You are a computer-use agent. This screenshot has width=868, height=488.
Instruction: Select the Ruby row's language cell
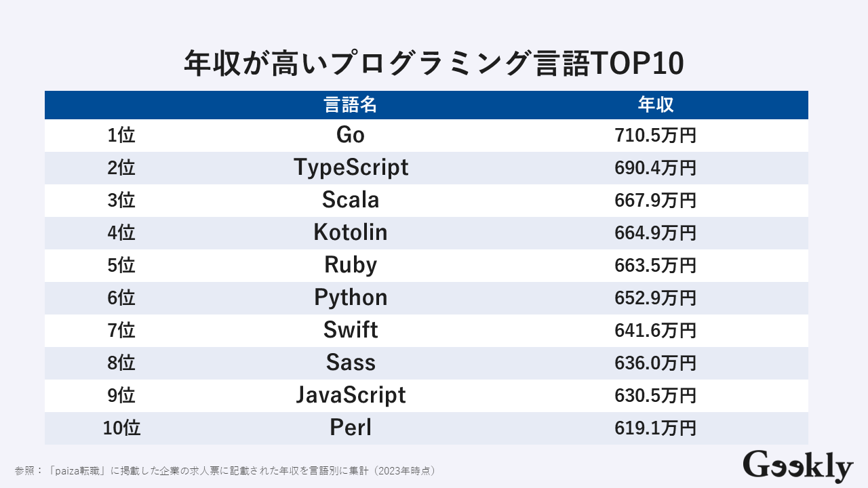point(350,265)
